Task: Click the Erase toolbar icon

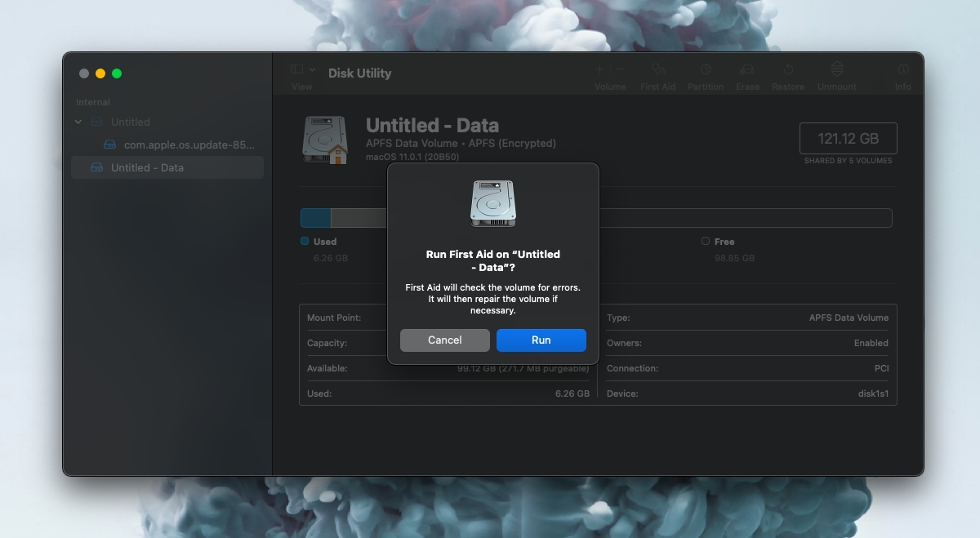Action: pyautogui.click(x=747, y=70)
